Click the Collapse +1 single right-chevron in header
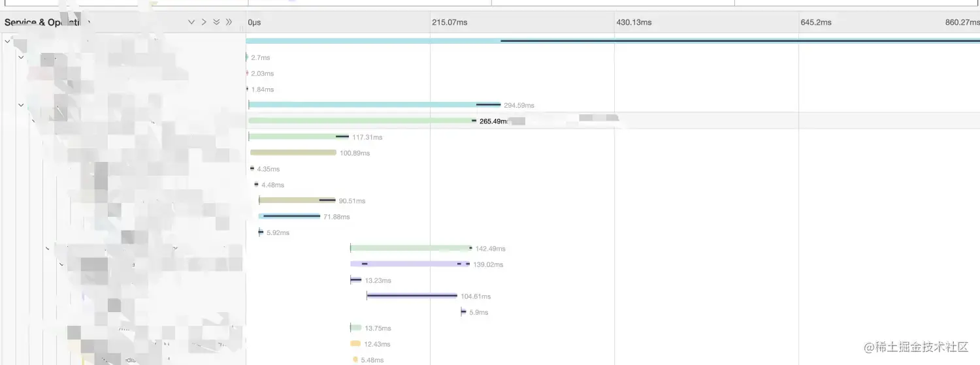 pos(204,22)
